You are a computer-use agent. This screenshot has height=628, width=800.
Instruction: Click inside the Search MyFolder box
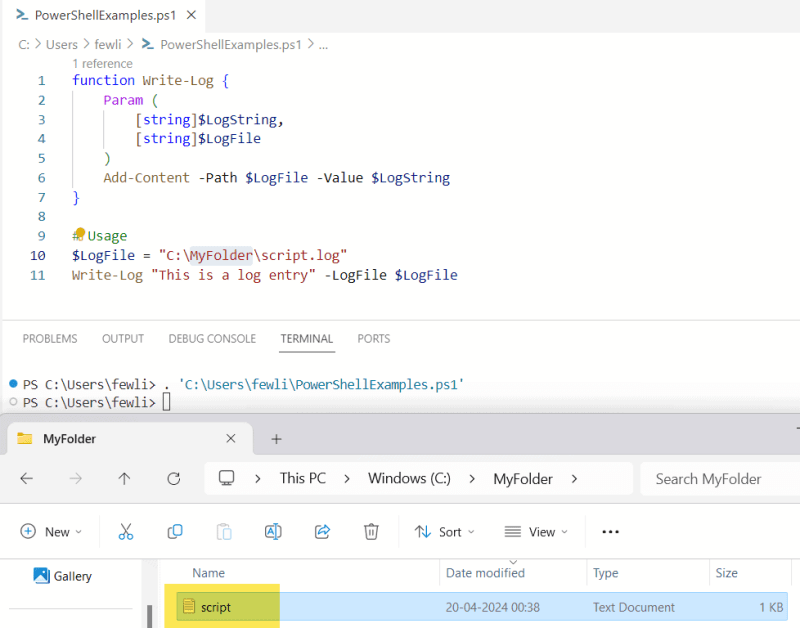pyautogui.click(x=708, y=478)
